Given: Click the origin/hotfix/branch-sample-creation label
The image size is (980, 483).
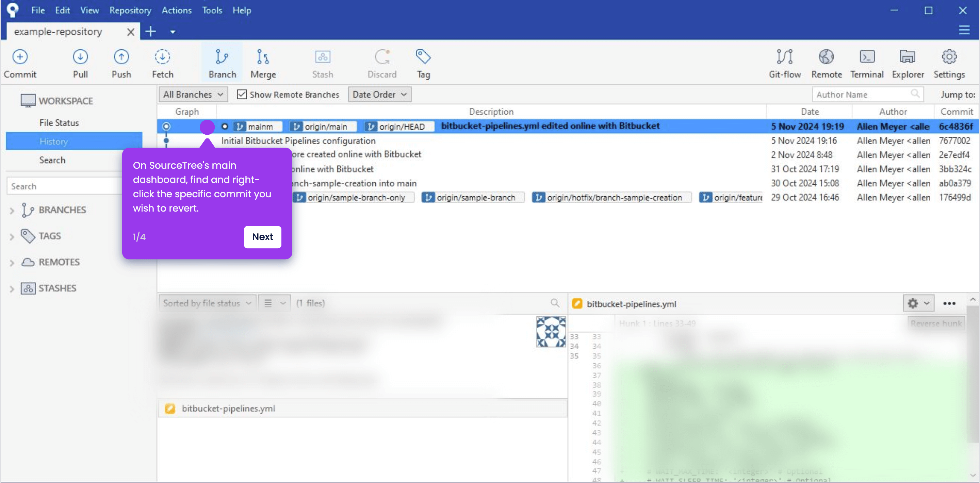Looking at the screenshot, I should pyautogui.click(x=611, y=197).
